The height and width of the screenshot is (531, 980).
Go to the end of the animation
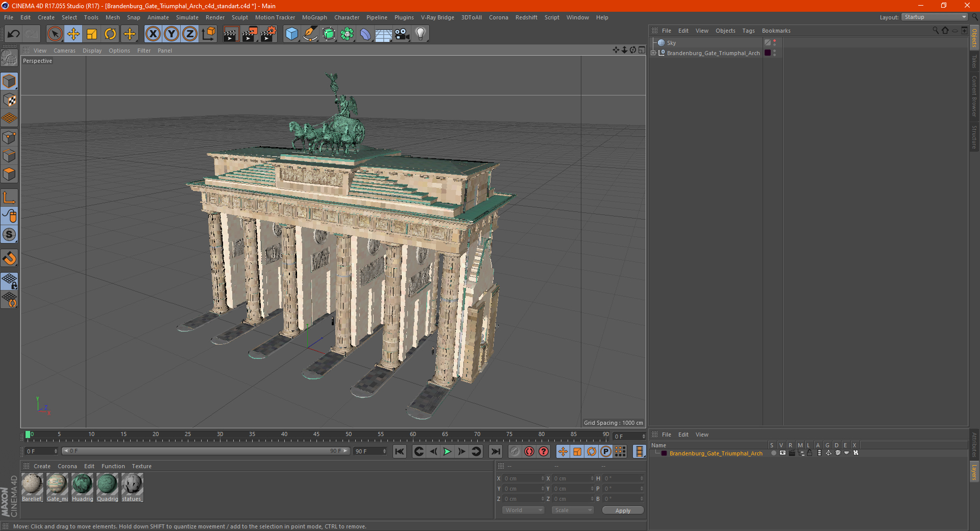click(x=495, y=451)
